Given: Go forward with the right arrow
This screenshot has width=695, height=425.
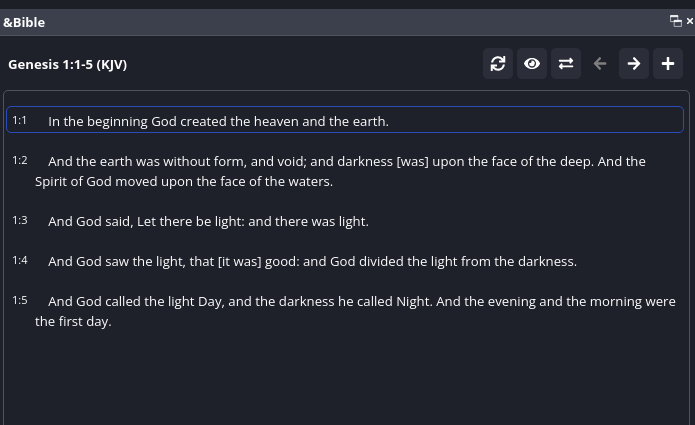Looking at the screenshot, I should coord(634,64).
